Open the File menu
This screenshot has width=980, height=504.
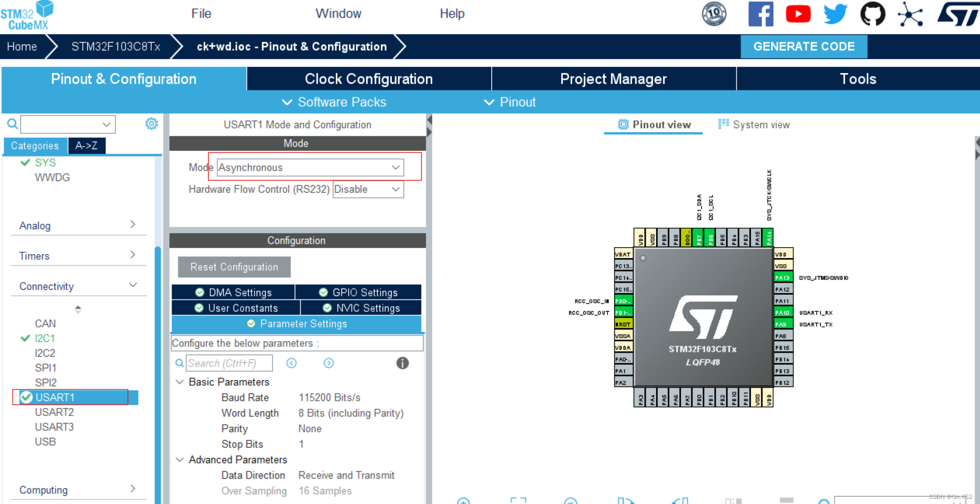[x=201, y=13]
